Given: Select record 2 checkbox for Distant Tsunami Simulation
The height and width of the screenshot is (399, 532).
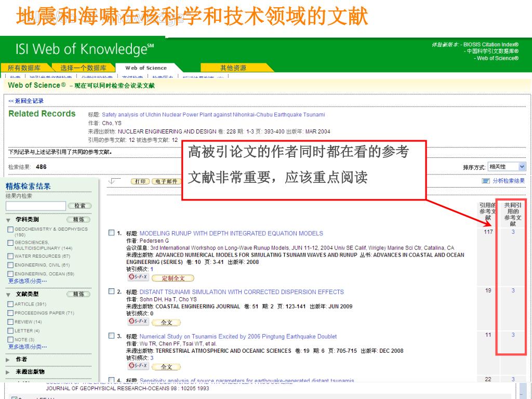Looking at the screenshot, I should 111,291.
